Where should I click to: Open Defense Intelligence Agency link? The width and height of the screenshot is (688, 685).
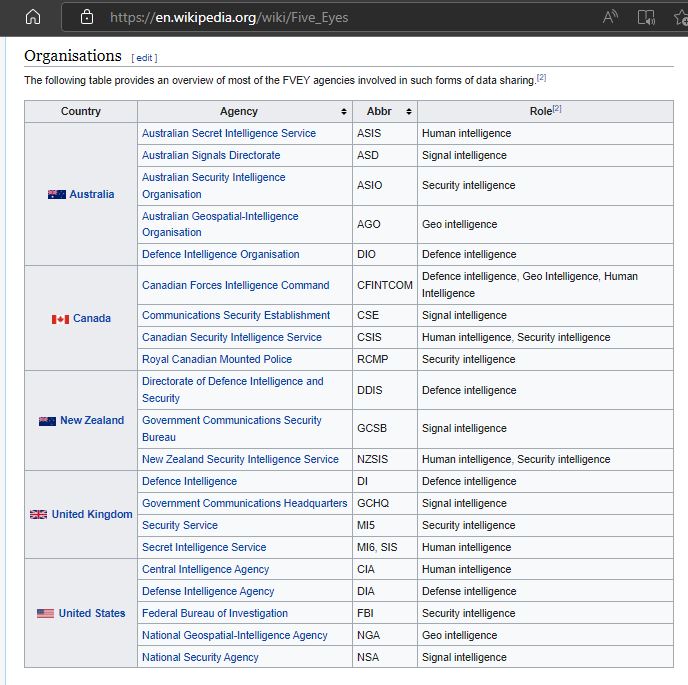tap(208, 592)
